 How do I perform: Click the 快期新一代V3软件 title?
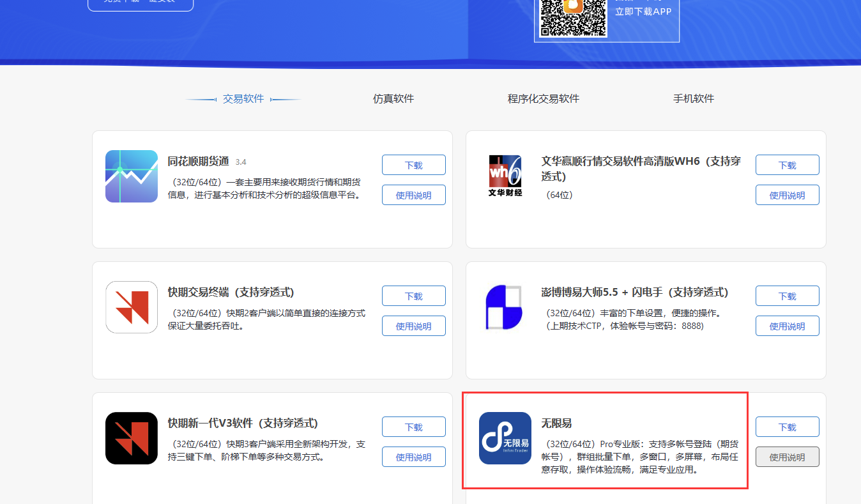pos(243,424)
